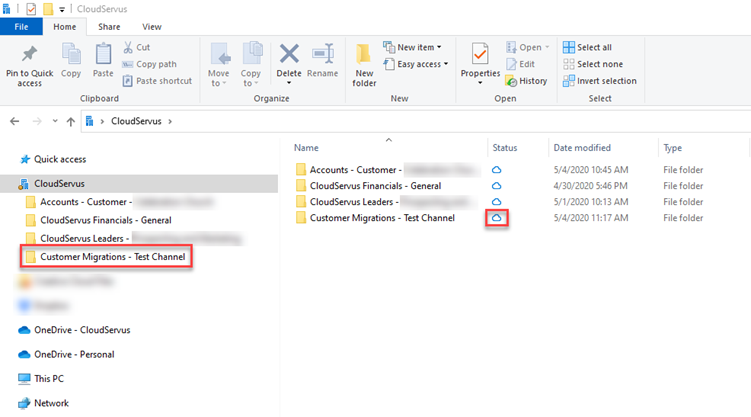Click cloud status icon for CloudServus Leaders
The width and height of the screenshot is (751, 417).
tap(497, 202)
